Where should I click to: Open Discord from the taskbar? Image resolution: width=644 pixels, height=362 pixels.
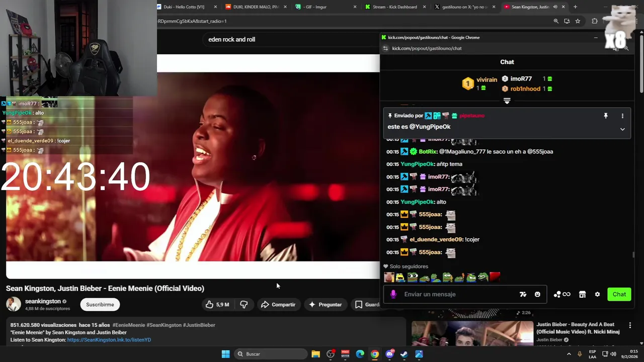coord(389,354)
